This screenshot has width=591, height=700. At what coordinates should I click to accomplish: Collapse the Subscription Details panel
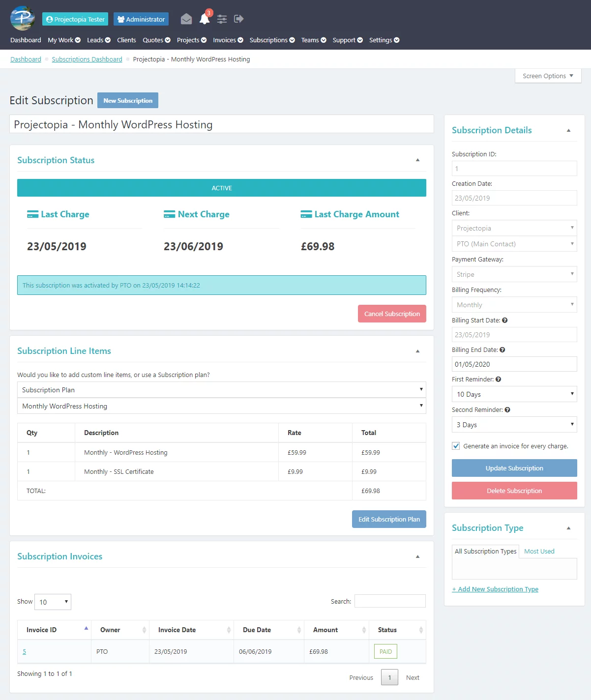[x=568, y=130]
